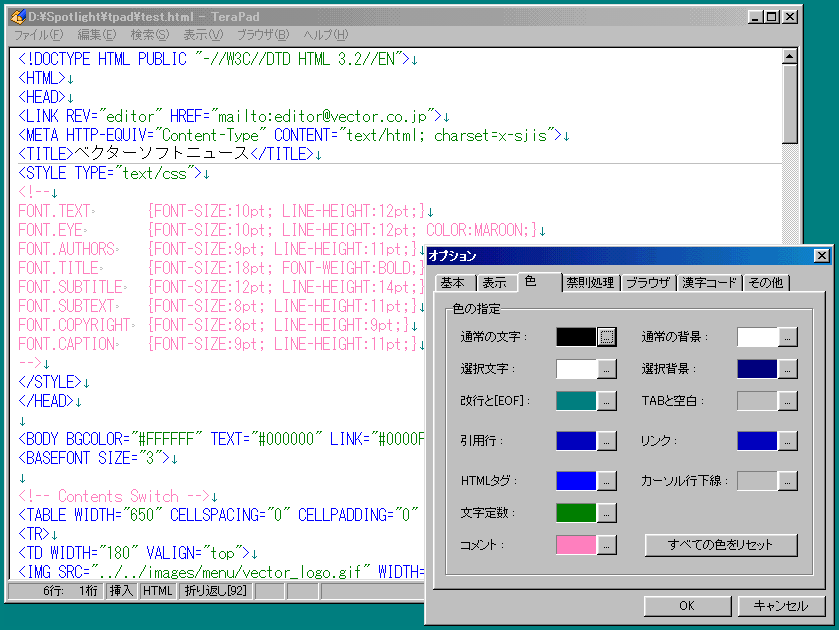Open the 編集(E) menu

[x=96, y=35]
